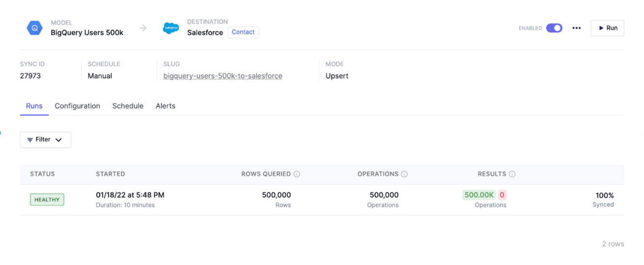Click the red 0 failed results badge

pos(502,195)
